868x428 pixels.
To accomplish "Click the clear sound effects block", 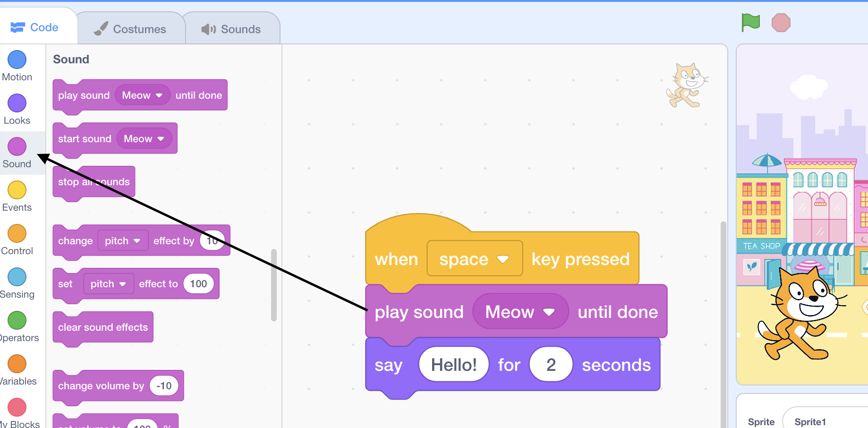I will click(102, 327).
